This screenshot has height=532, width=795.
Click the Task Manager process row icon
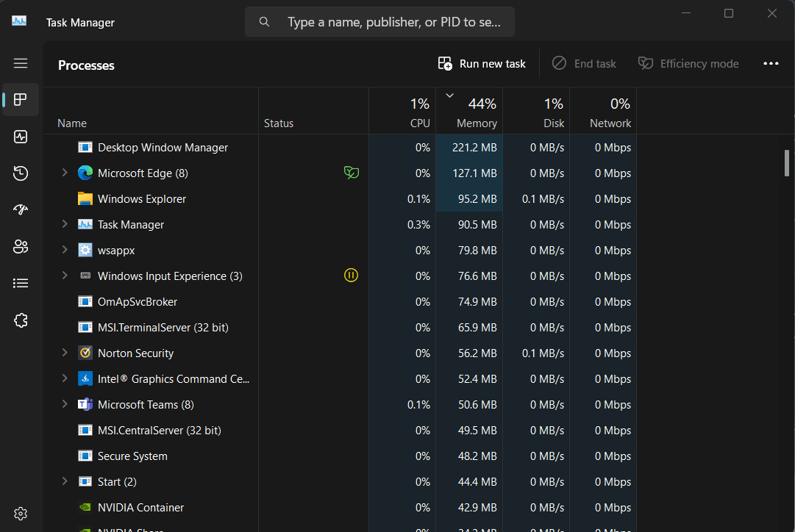pos(85,224)
